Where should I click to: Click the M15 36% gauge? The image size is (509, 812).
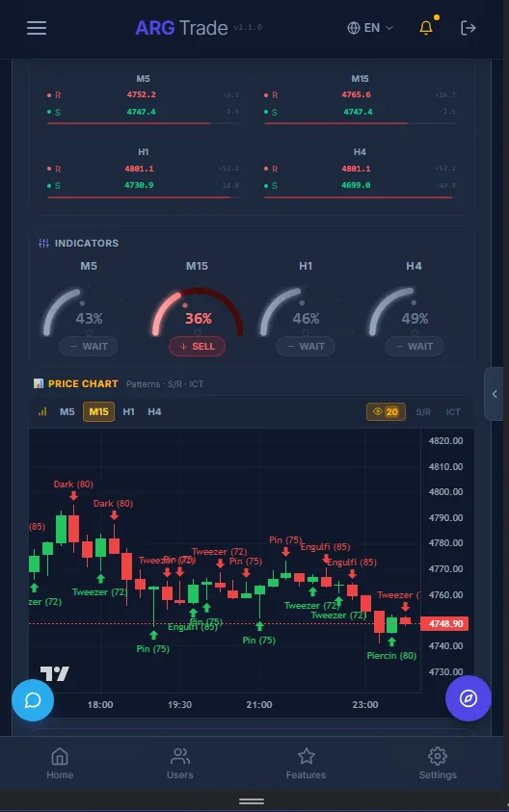(197, 313)
